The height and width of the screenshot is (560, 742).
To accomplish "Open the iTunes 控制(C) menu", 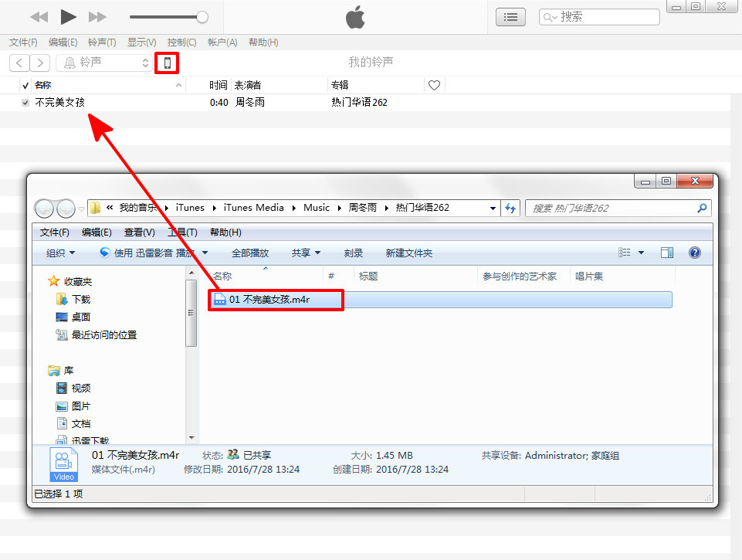I will click(181, 42).
